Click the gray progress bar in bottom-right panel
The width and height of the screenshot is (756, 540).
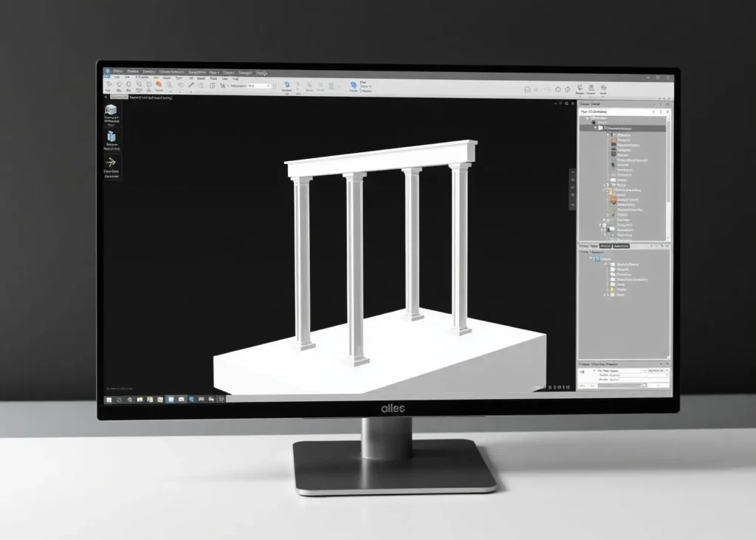(619, 385)
